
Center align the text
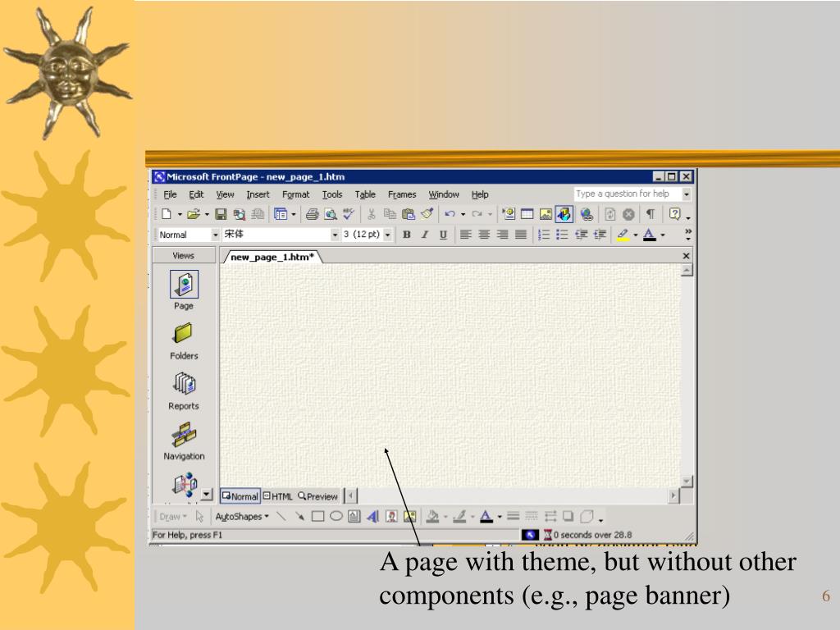pyautogui.click(x=484, y=235)
